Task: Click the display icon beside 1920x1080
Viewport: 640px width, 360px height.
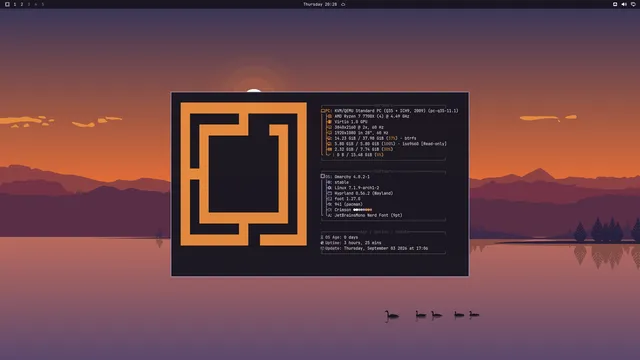Action: 329,133
